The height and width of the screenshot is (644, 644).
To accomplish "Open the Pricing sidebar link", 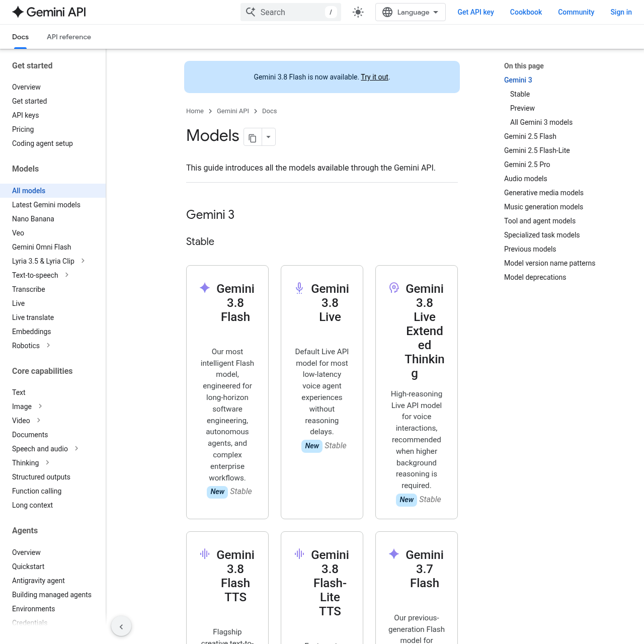I will coord(23,129).
